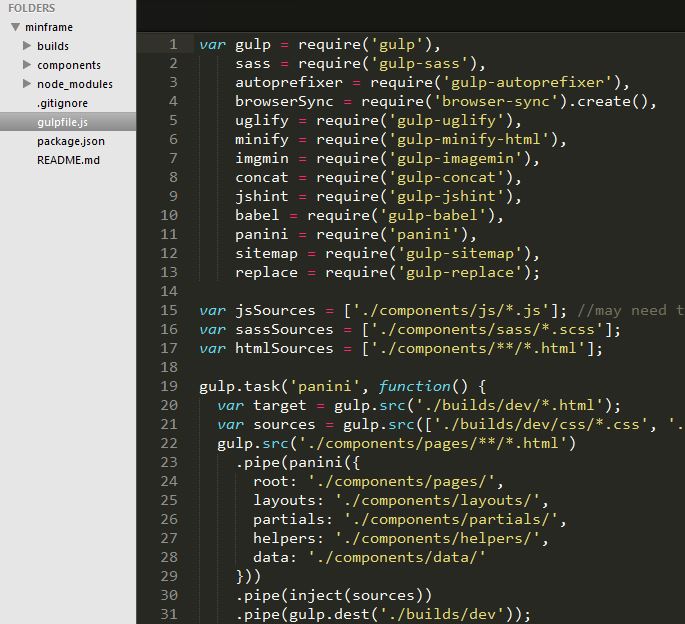Select the builds folder label
The image size is (685, 624).
pyautogui.click(x=53, y=46)
